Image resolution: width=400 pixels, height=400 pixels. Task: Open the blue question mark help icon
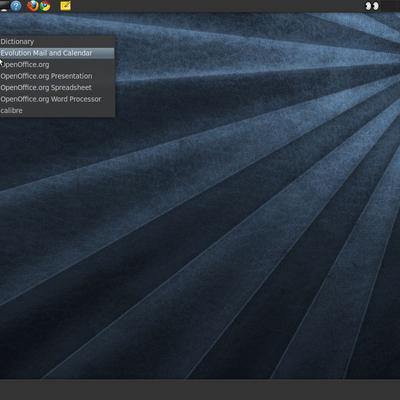pyautogui.click(x=16, y=6)
